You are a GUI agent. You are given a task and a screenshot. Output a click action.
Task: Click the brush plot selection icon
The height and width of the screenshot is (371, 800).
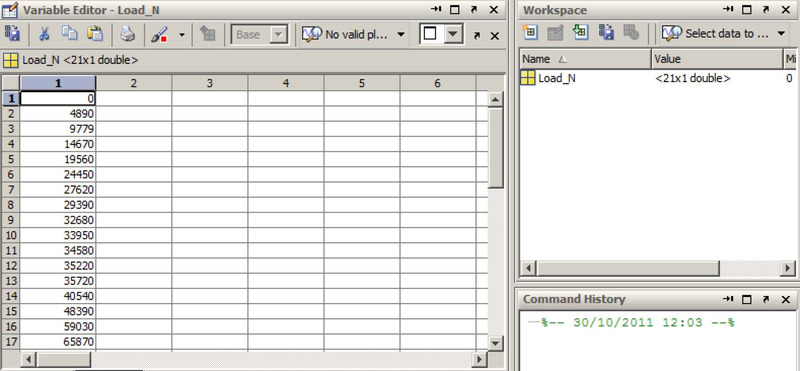tap(160, 35)
